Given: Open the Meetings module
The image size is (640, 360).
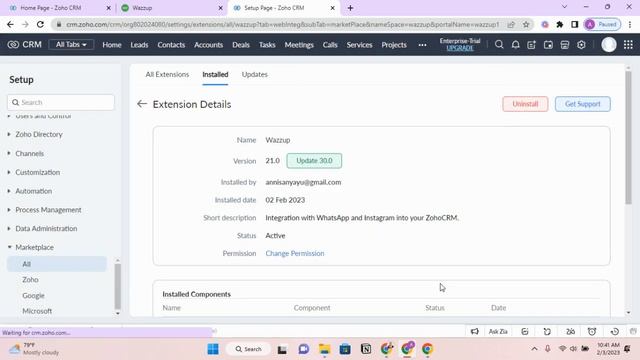Looking at the screenshot, I should (x=299, y=45).
